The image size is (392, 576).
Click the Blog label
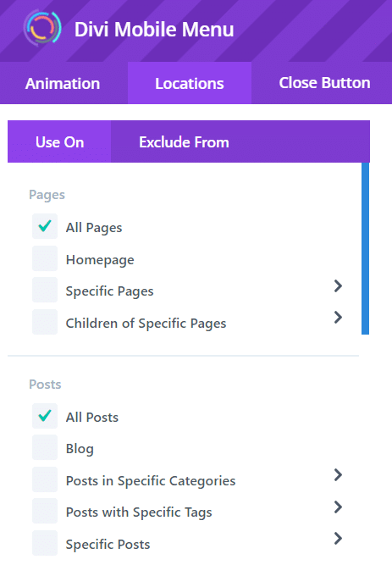tap(80, 449)
